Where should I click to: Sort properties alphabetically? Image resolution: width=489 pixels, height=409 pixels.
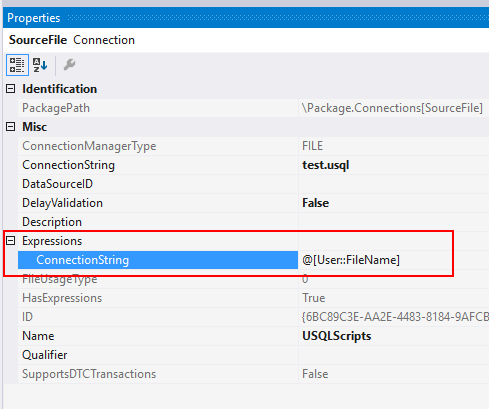tap(40, 65)
